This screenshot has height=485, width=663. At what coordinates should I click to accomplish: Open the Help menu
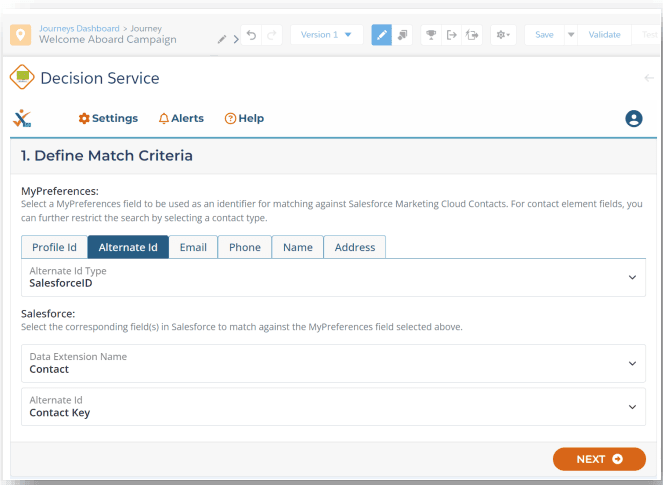[x=244, y=118]
